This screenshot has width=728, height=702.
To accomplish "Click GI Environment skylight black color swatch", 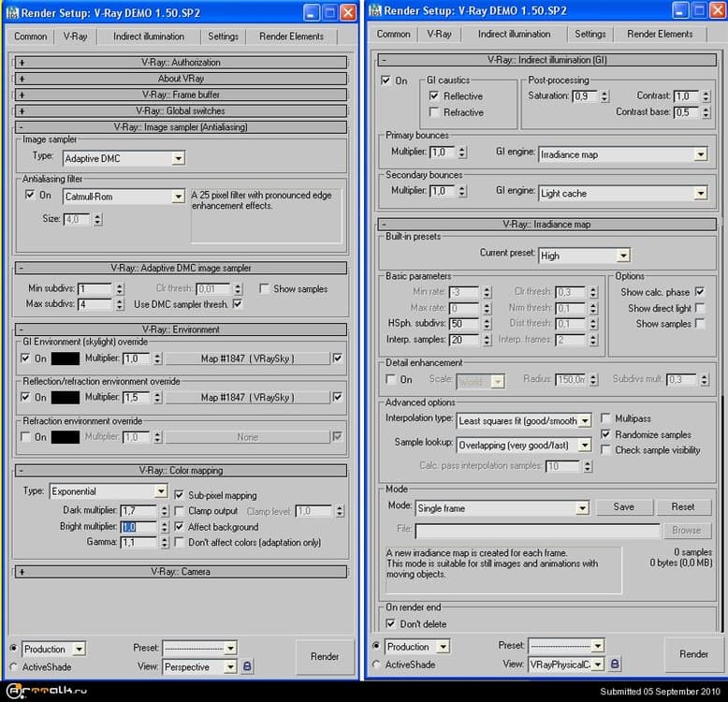I will click(x=66, y=358).
